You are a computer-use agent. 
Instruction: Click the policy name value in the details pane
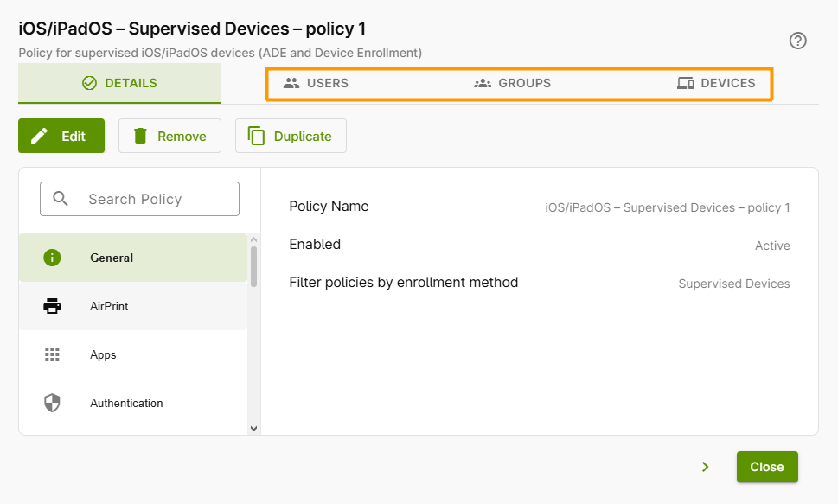pyautogui.click(x=668, y=207)
